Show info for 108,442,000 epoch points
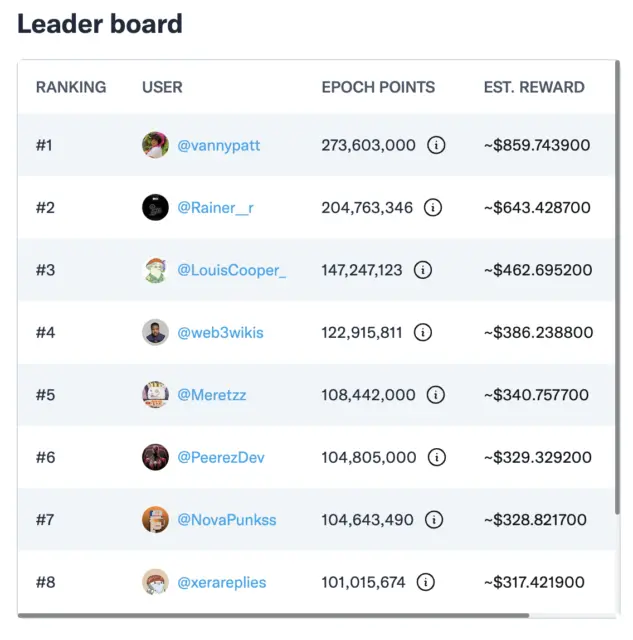Screen dimensions: 633x640 click(x=435, y=395)
